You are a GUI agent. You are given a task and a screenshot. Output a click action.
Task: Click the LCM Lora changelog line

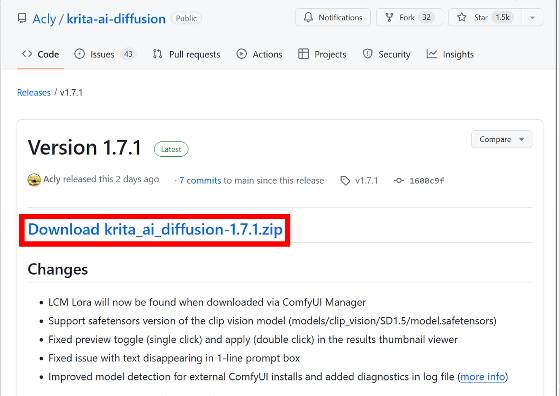[207, 302]
